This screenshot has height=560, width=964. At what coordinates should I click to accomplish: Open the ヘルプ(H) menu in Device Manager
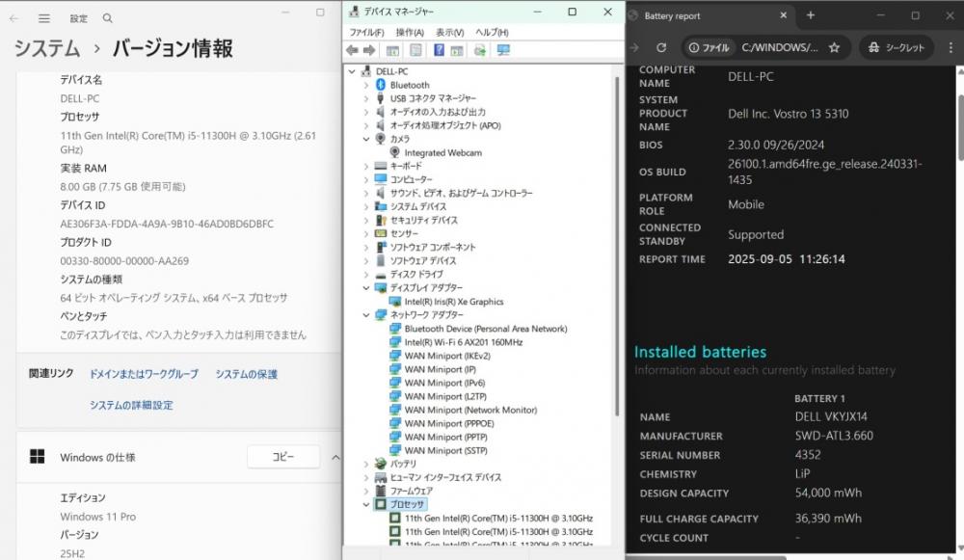[492, 32]
